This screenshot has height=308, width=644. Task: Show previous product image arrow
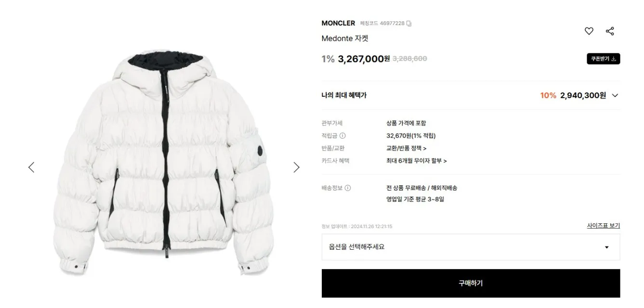(x=31, y=167)
